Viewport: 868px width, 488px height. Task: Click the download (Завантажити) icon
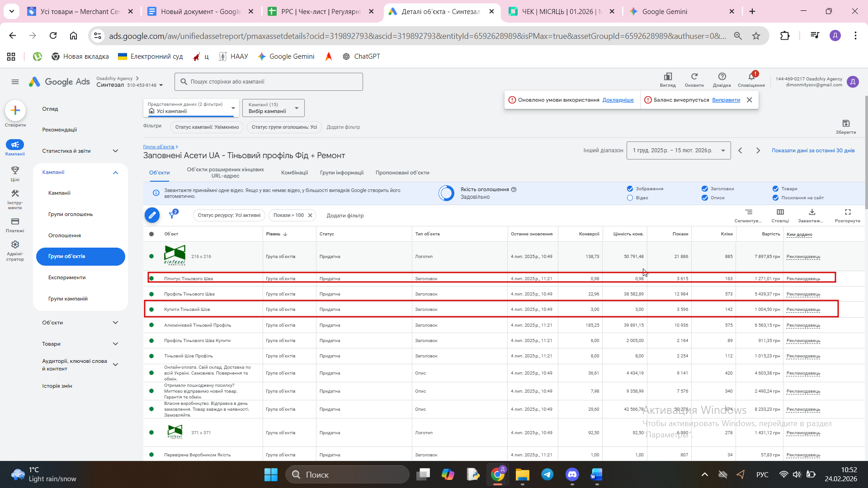click(x=811, y=212)
